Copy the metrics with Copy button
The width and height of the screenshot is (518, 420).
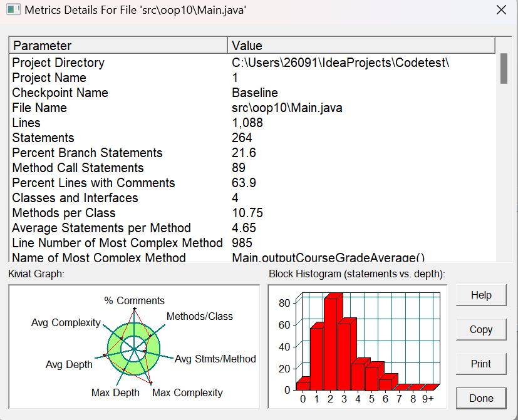(481, 329)
